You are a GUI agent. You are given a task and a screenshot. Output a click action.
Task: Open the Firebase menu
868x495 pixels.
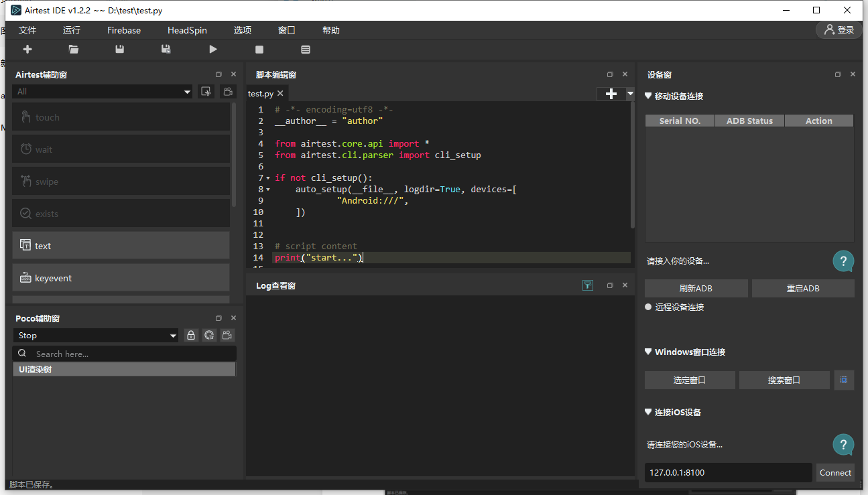(124, 30)
